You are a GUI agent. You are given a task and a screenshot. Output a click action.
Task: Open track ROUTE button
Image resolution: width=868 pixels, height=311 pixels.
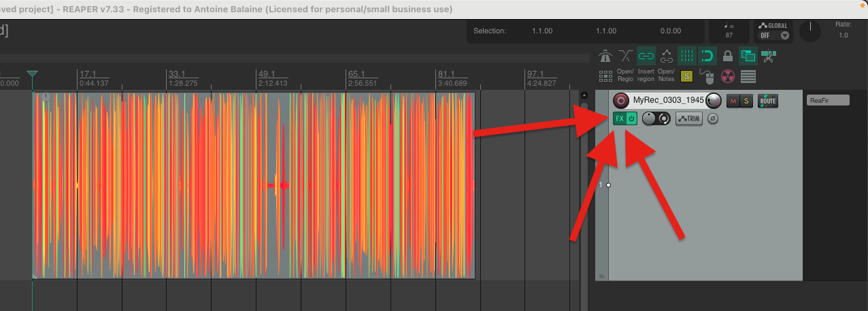click(768, 101)
